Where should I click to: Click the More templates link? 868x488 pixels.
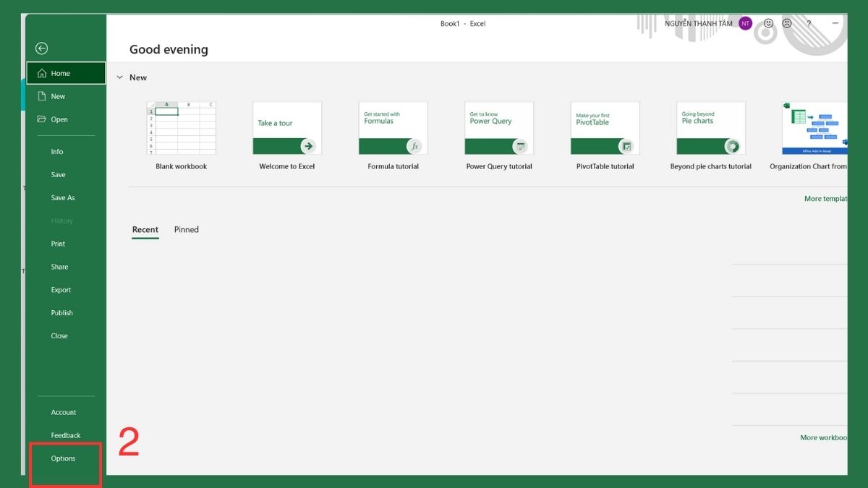coord(825,199)
